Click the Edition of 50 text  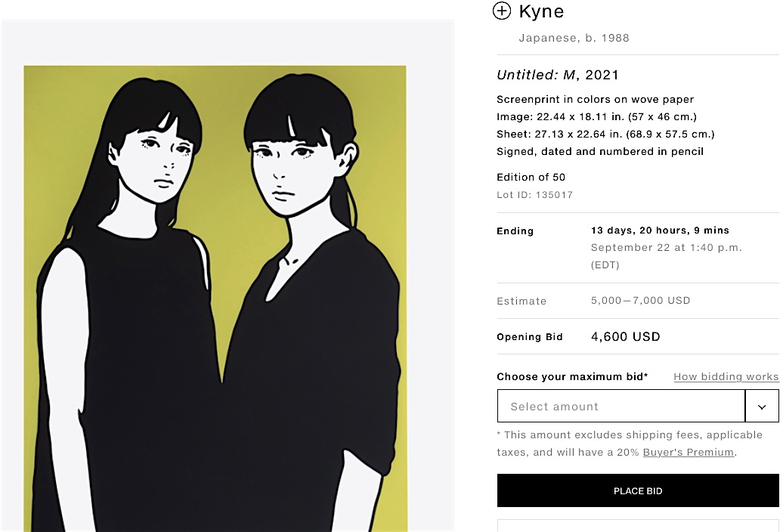tap(531, 177)
